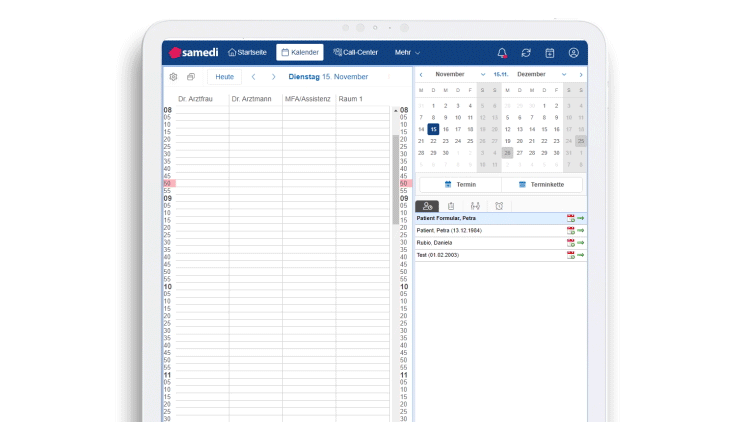Switch to the Kalender tab
Viewport: 750px width, 422px height.
tap(300, 52)
